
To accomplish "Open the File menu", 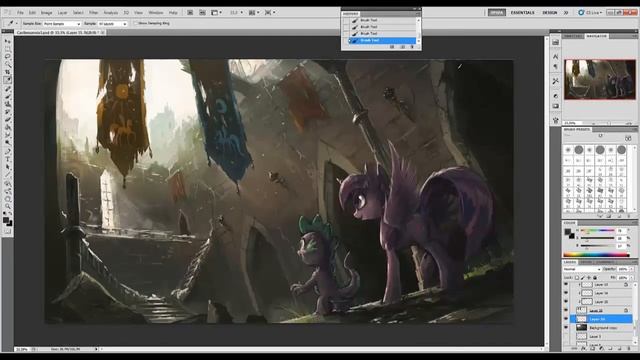I will 20,13.
